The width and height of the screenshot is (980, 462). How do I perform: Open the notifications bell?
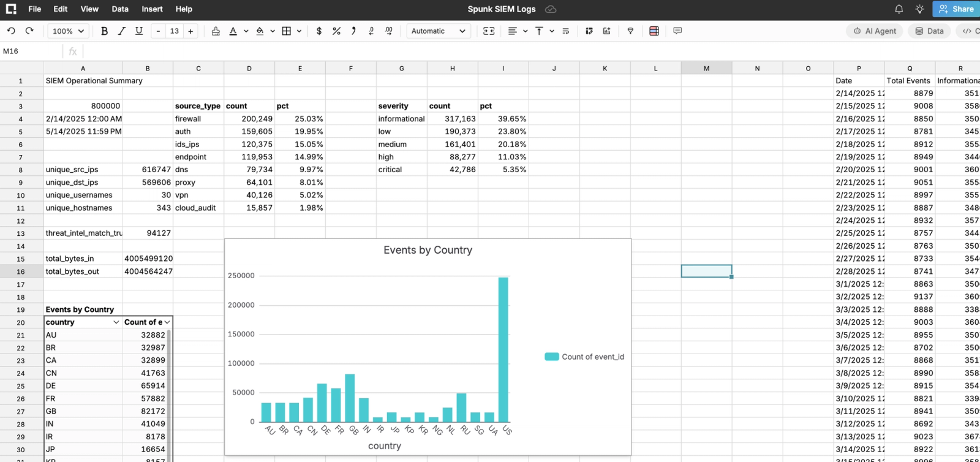(899, 9)
